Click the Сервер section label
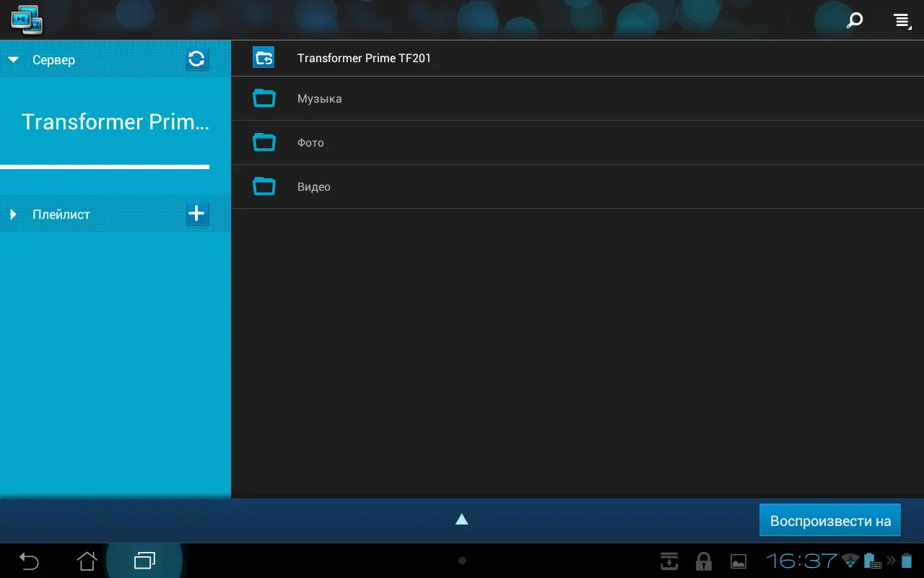Screen dimensions: 924x578 [53, 60]
